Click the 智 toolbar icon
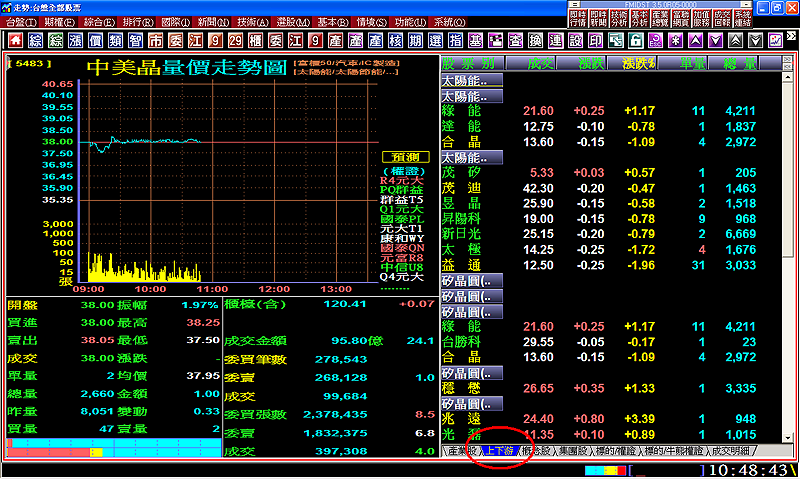Screen dimensions: 800x479 coord(135,40)
